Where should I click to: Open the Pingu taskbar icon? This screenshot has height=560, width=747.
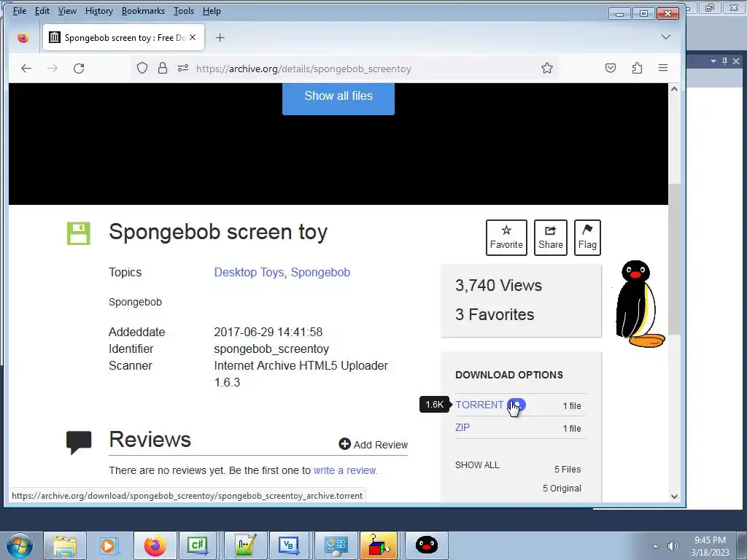pos(426,545)
